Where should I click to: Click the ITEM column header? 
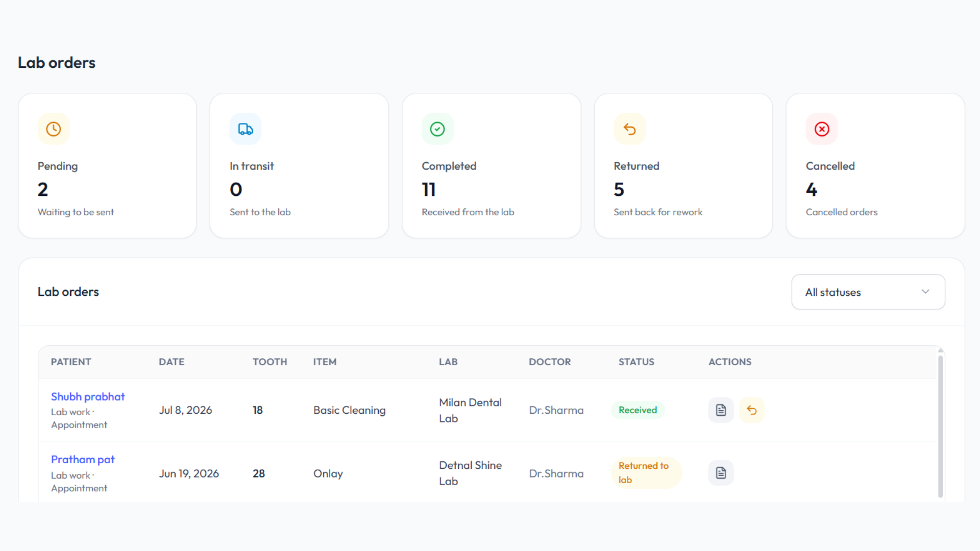[325, 362]
